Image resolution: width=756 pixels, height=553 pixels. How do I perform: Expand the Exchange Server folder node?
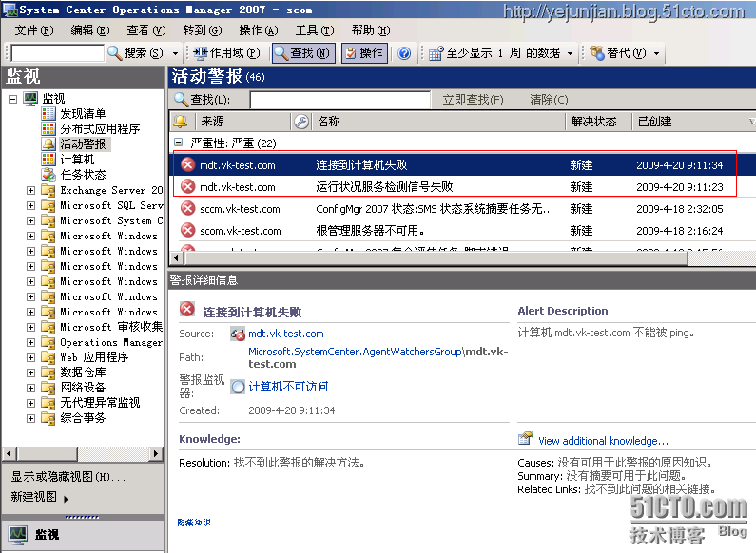pos(30,190)
